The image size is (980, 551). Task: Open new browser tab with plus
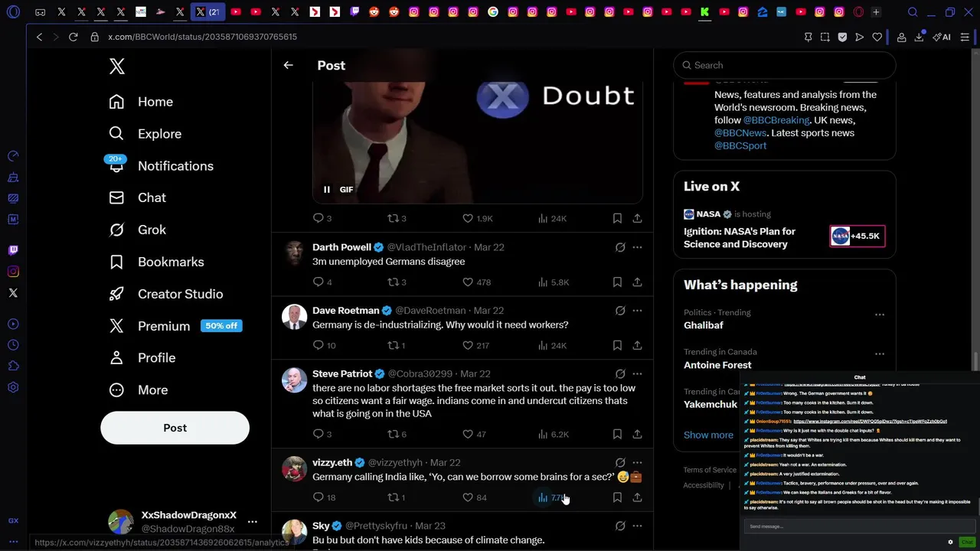point(876,12)
